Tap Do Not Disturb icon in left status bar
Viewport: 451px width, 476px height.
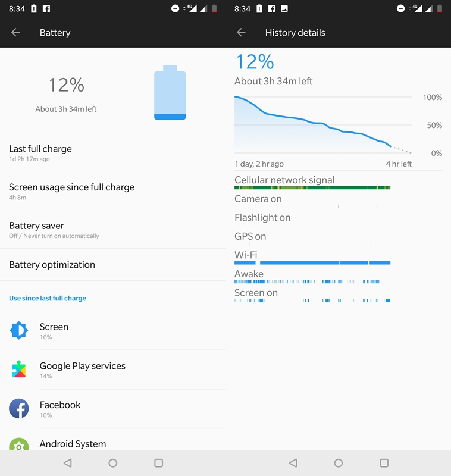click(x=175, y=8)
